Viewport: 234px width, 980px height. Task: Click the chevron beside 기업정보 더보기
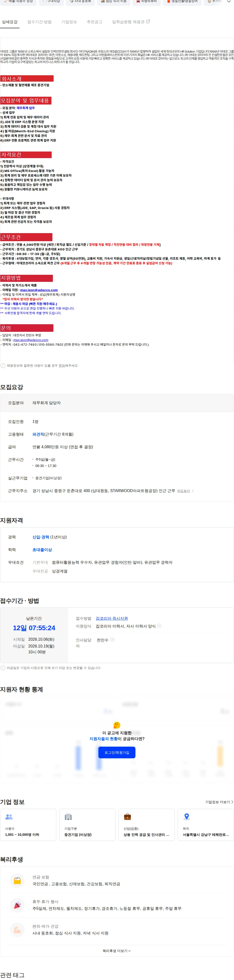coord(232,802)
